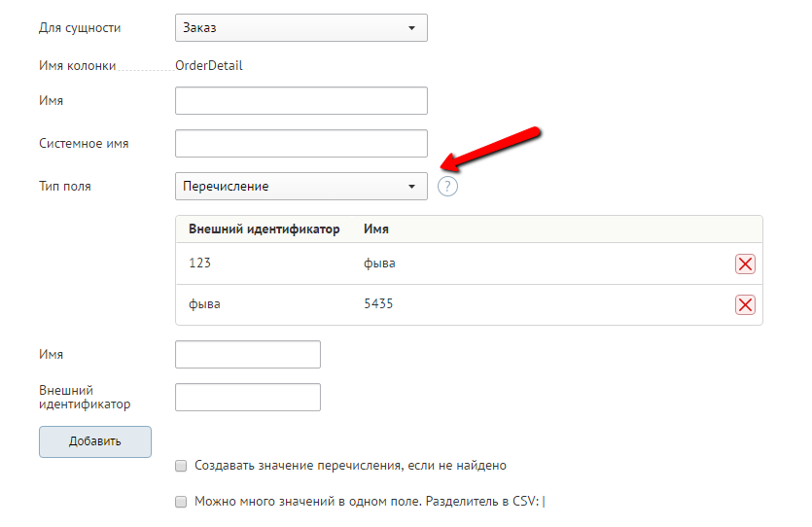Select the фыва name cell in the 123 row

pyautogui.click(x=379, y=263)
